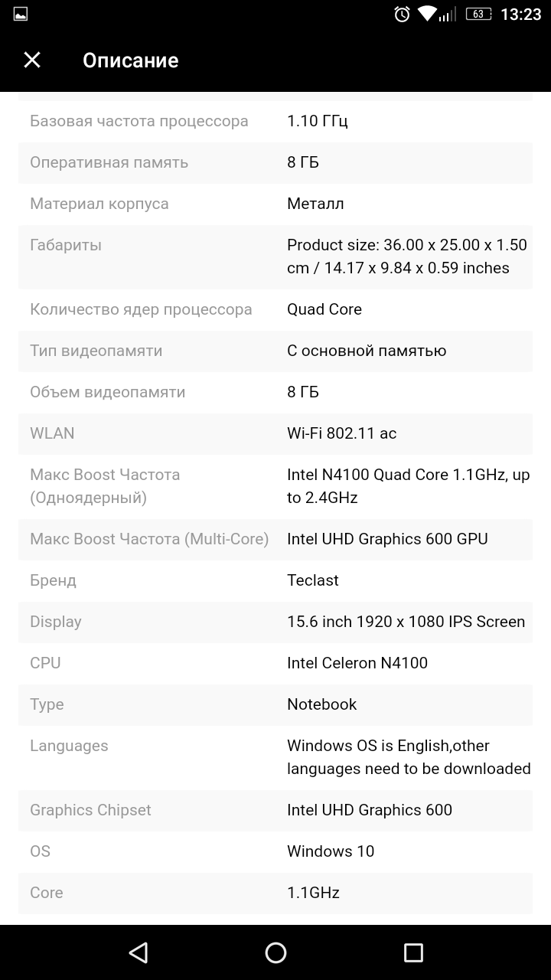The image size is (551, 980).
Task: Tap the Wi-Fi signal status icon
Action: 427,14
